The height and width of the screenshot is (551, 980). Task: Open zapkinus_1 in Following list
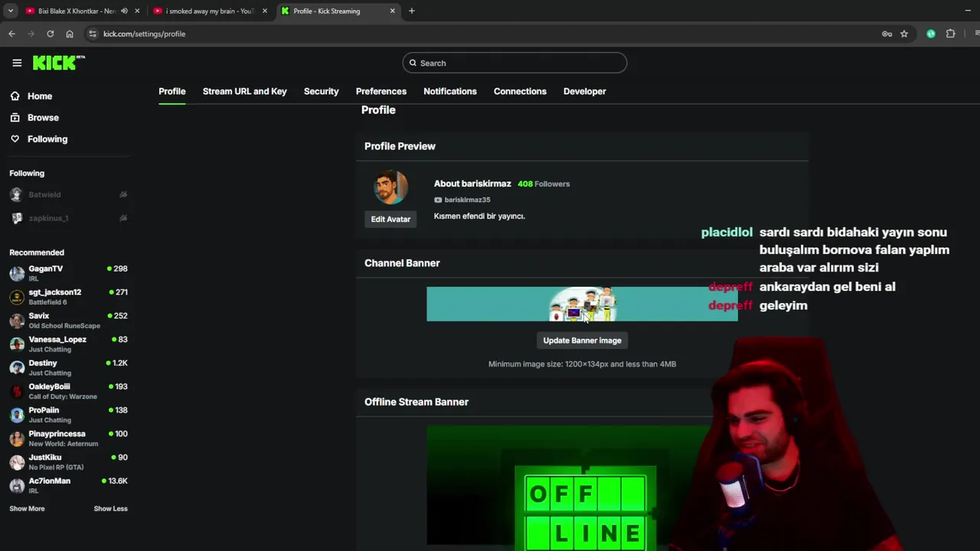point(48,218)
